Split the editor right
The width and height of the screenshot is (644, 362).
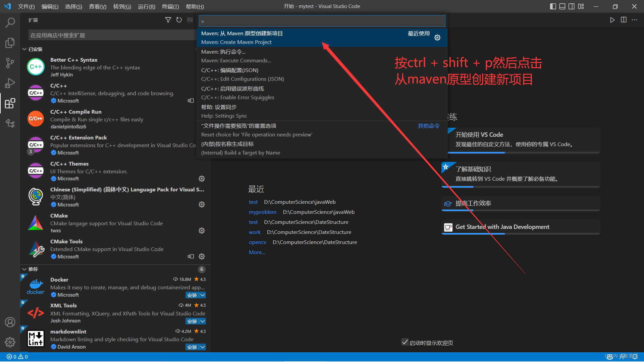point(624,20)
